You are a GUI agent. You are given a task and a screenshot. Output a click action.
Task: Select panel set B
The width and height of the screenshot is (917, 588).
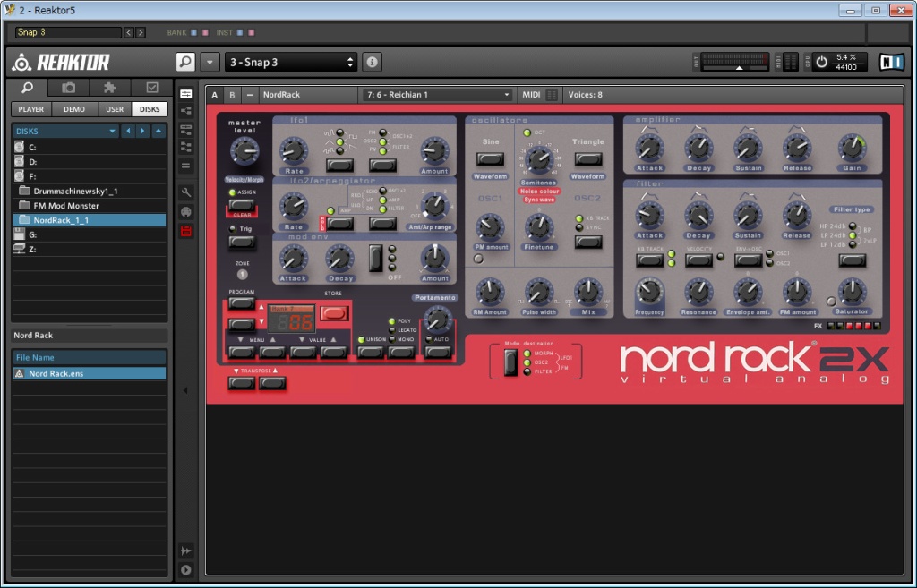(x=232, y=95)
